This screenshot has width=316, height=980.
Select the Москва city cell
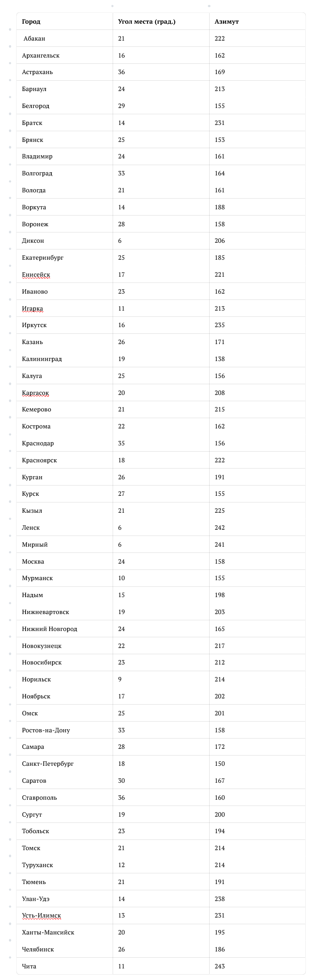tap(33, 561)
